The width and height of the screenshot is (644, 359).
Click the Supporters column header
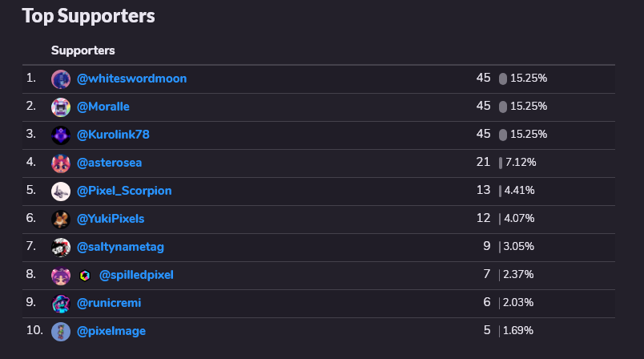83,50
